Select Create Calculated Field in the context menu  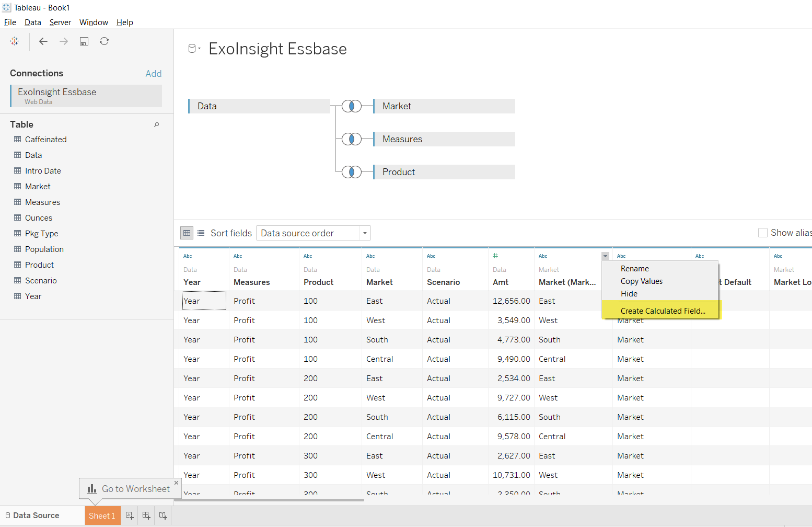[662, 311]
